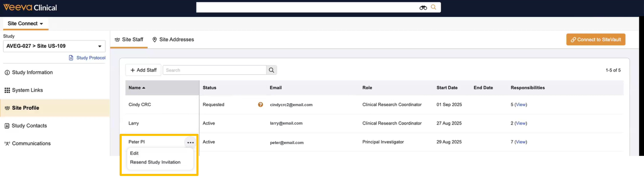
Task: Click the question mark icon beside Requested
Action: click(260, 105)
